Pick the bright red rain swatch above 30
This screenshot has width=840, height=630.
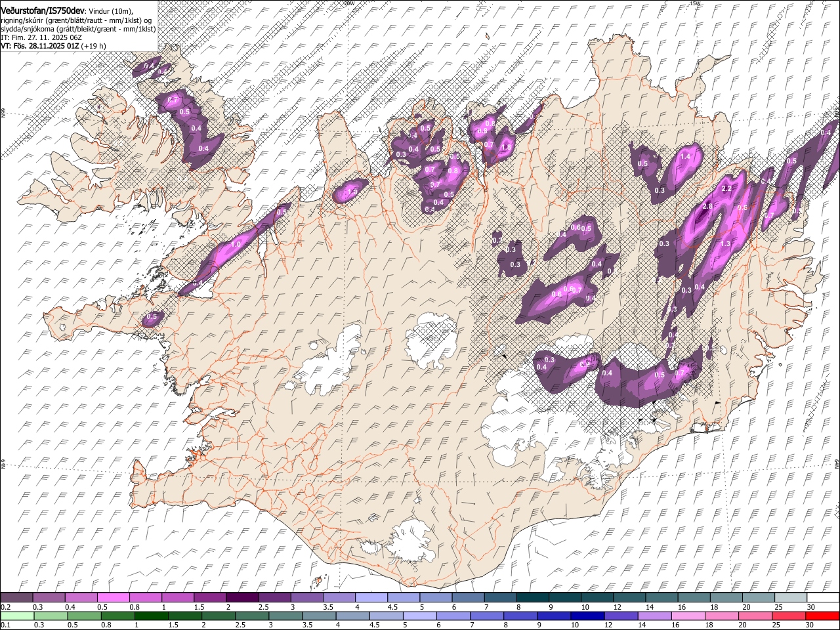(x=822, y=616)
